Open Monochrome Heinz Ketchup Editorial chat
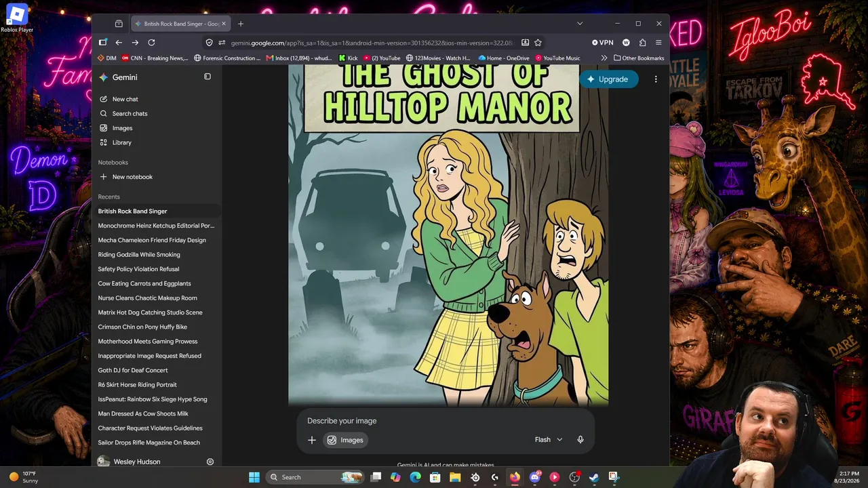This screenshot has height=488, width=868. point(157,226)
